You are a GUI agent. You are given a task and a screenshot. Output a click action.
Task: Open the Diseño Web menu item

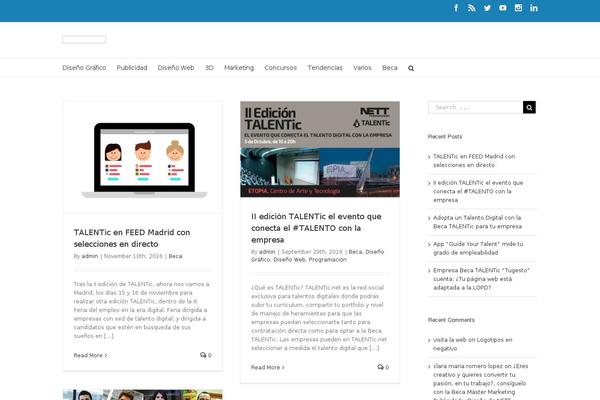pyautogui.click(x=176, y=68)
